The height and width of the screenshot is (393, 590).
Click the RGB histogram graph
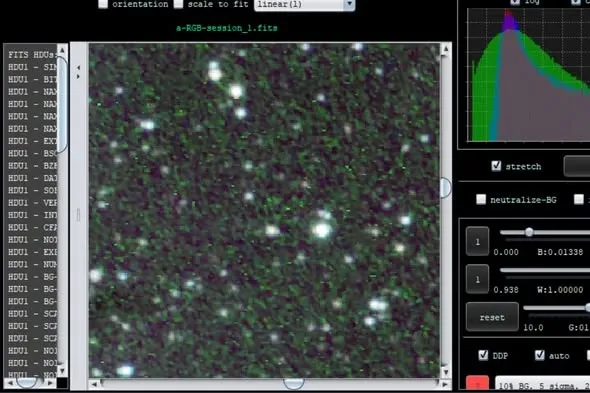coord(528,75)
